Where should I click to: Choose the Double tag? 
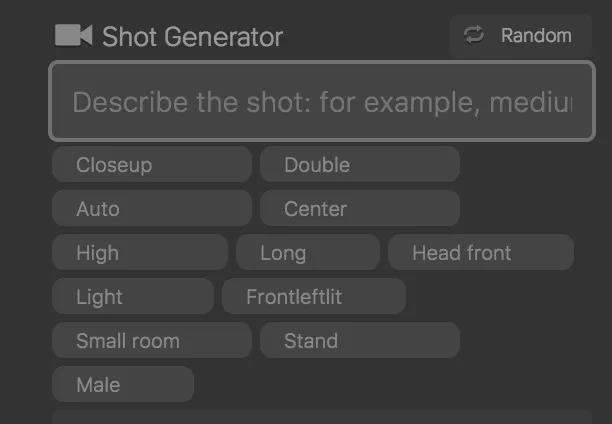359,165
